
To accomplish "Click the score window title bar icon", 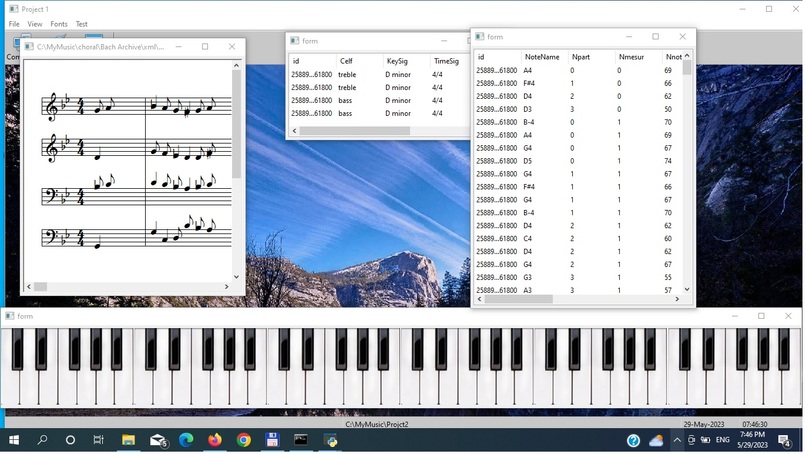I will [x=29, y=46].
